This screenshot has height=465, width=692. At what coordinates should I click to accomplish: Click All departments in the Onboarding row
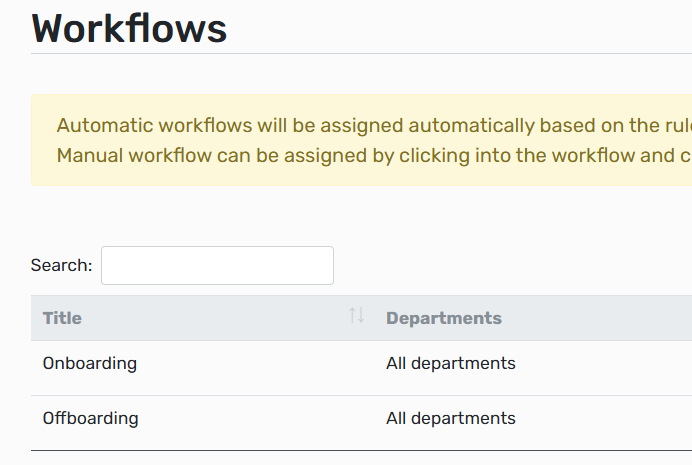pyautogui.click(x=451, y=363)
